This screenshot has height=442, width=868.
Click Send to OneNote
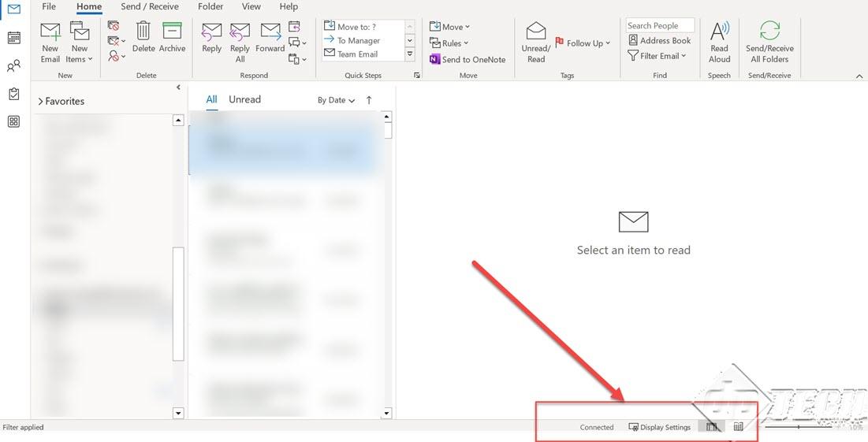(x=468, y=59)
